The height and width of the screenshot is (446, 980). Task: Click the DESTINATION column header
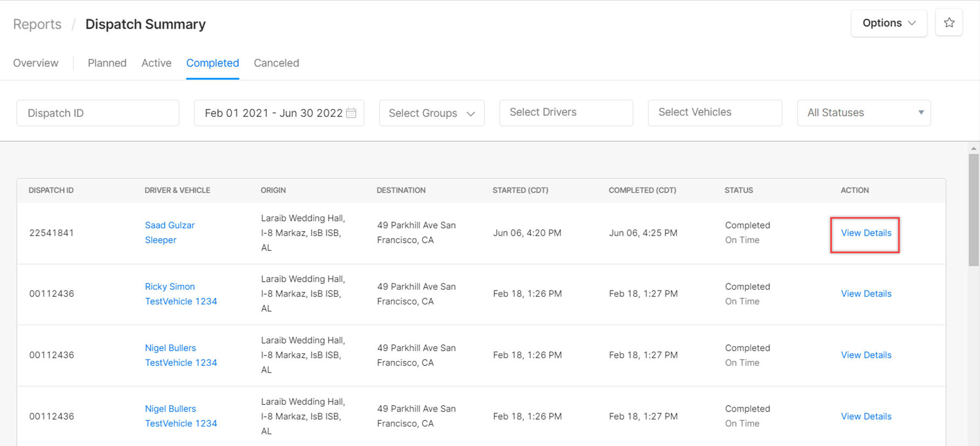401,191
